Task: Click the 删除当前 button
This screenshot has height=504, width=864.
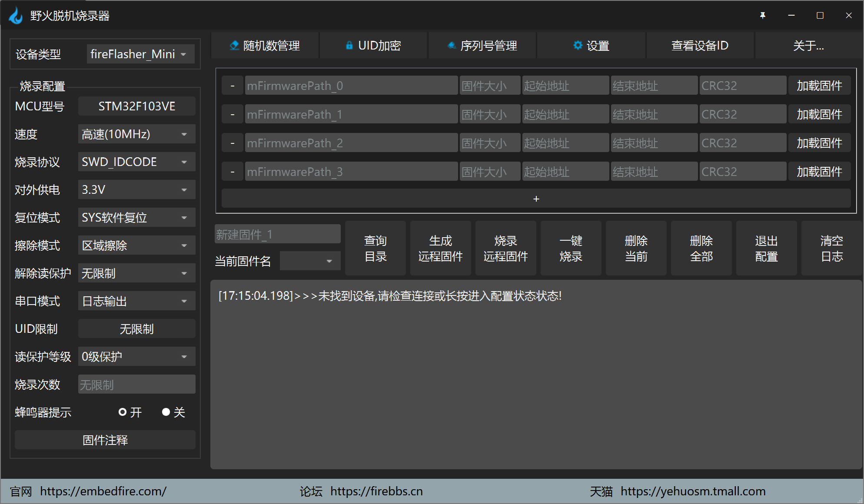Action: pos(636,248)
